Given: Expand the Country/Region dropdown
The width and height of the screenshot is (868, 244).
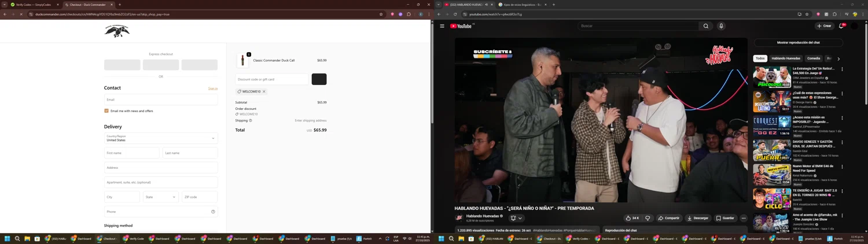Looking at the screenshot, I should [x=161, y=138].
